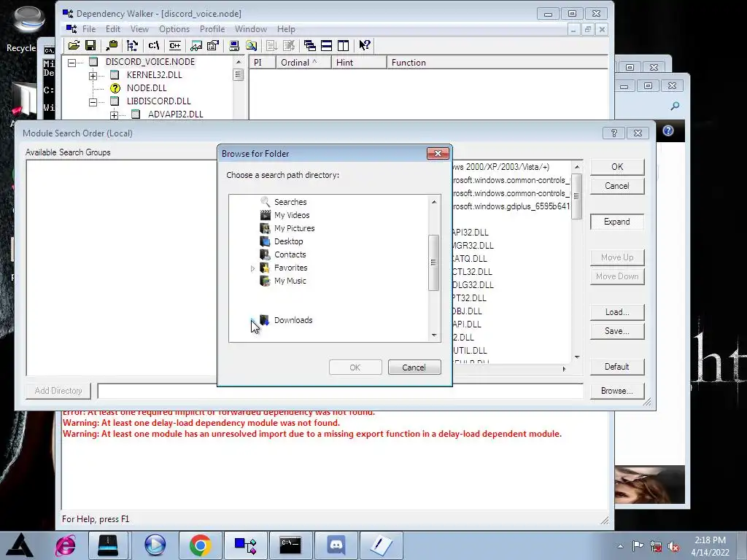Select the Contacts folder

click(x=290, y=254)
